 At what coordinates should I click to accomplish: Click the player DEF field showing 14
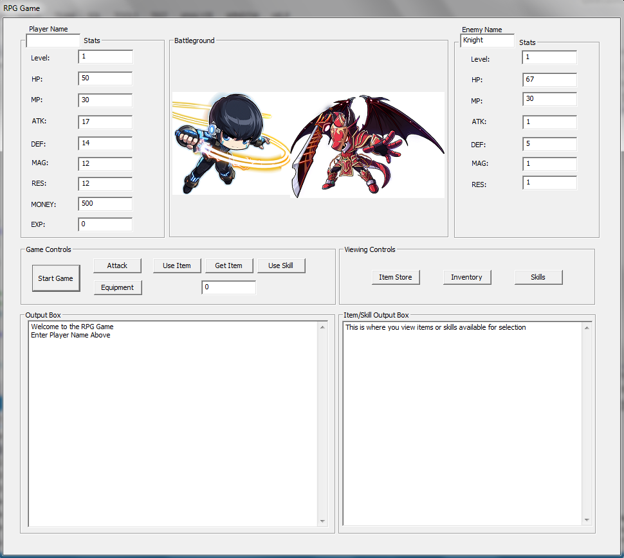point(105,143)
